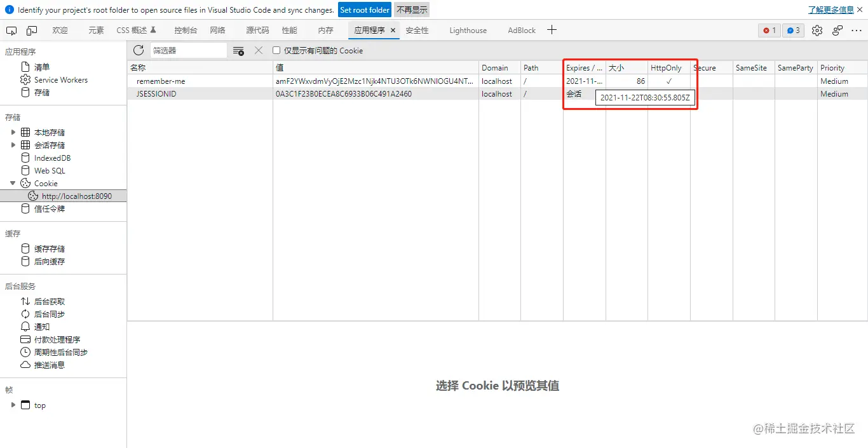Switch to the 性能 tab
Image resolution: width=868 pixels, height=448 pixels.
[x=289, y=31]
